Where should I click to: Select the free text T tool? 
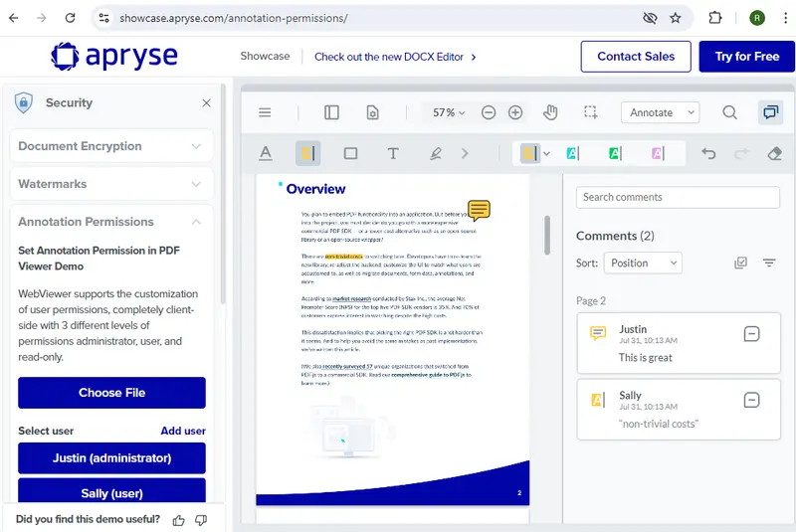(x=393, y=154)
